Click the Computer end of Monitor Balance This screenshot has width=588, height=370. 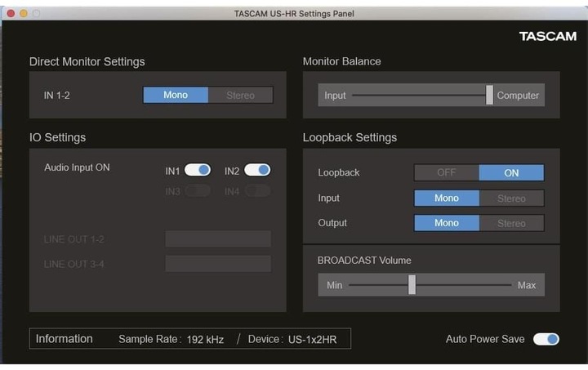click(x=518, y=96)
